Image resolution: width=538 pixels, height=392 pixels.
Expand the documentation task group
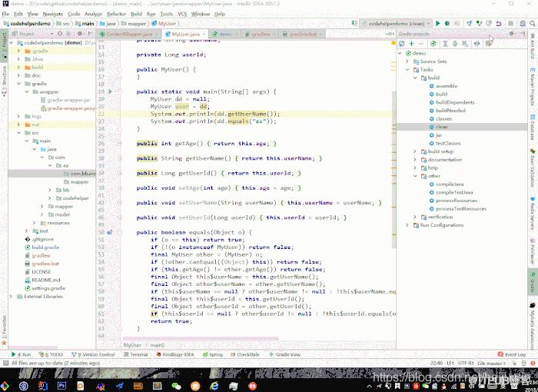[x=415, y=160]
